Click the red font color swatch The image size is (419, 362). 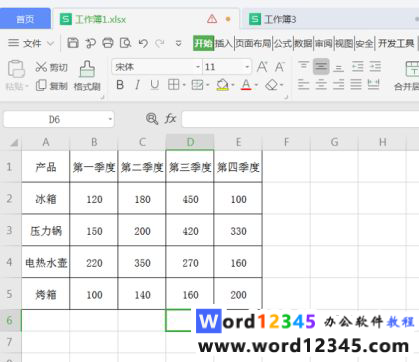[246, 85]
